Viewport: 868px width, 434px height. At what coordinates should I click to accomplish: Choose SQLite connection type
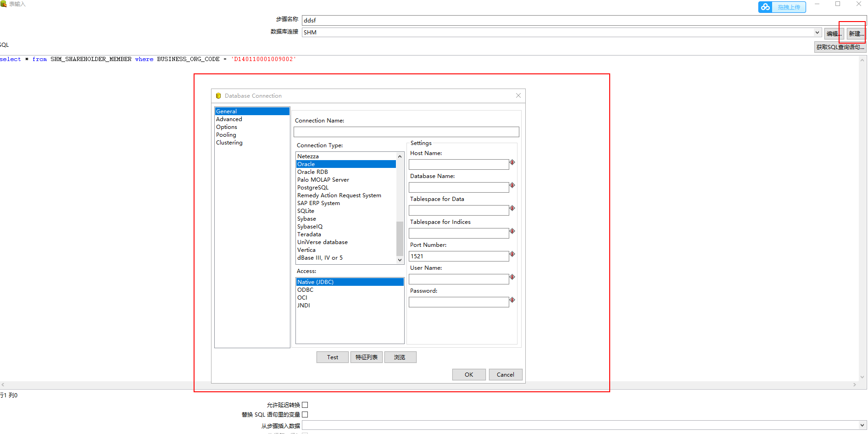coord(346,211)
